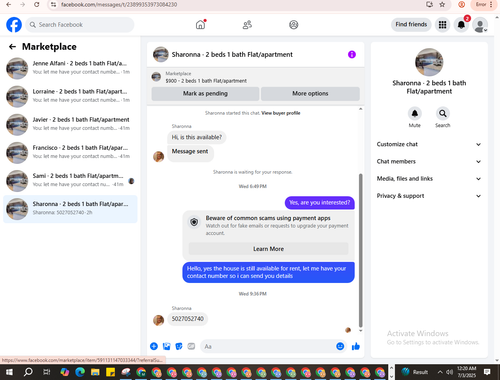Click the listing photo in right panel
The width and height of the screenshot is (500, 380).
pos(429,62)
